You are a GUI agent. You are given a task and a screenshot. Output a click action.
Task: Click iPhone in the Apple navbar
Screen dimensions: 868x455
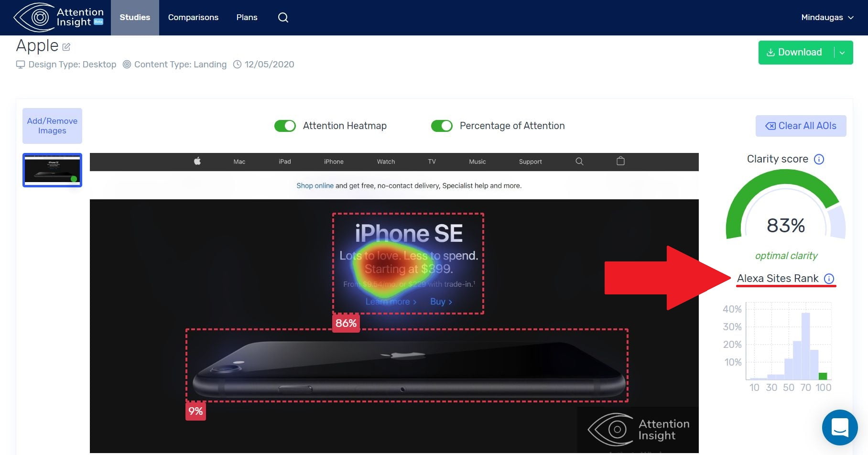click(x=334, y=162)
